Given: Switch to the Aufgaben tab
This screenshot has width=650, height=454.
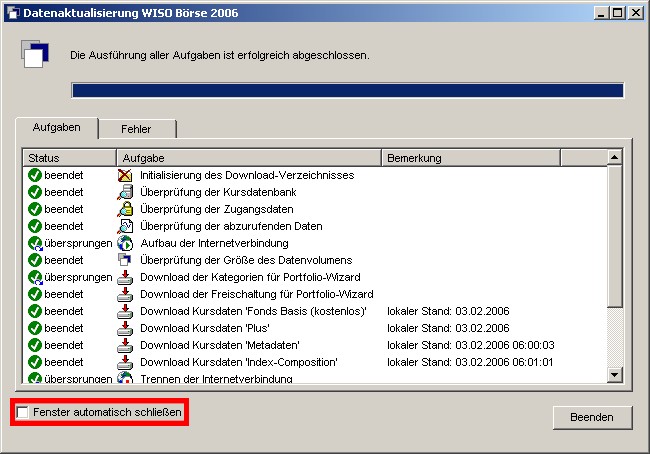Looking at the screenshot, I should coord(57,128).
